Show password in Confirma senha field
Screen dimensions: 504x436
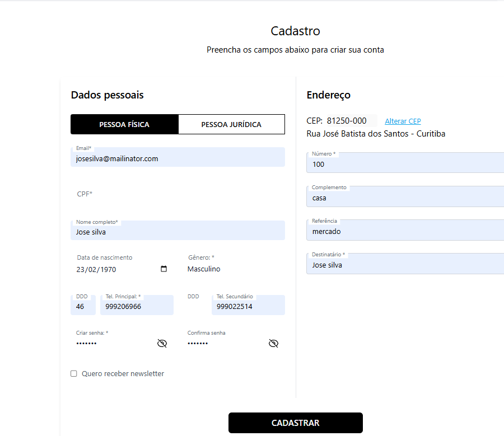(x=273, y=343)
